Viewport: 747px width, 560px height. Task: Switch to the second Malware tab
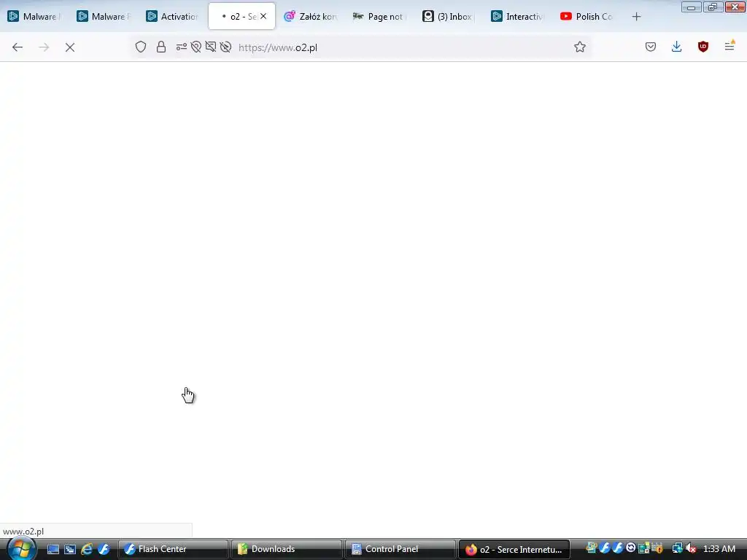(104, 17)
